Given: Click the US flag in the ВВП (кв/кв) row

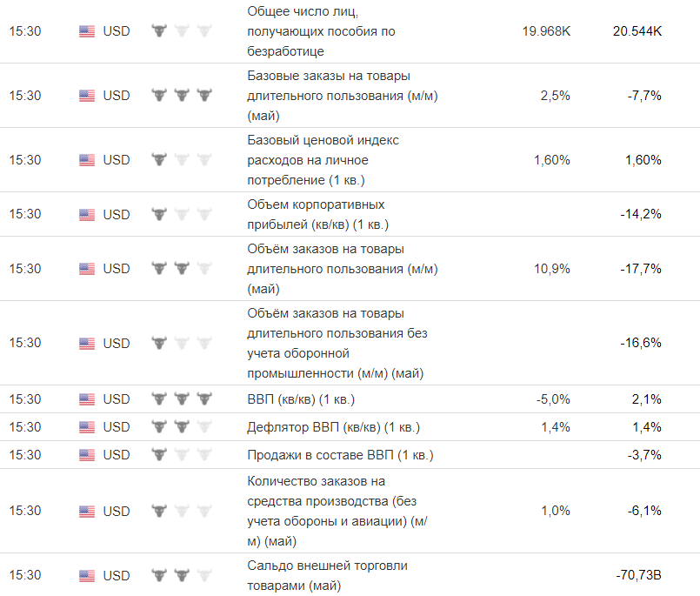Looking at the screenshot, I should pos(87,399).
